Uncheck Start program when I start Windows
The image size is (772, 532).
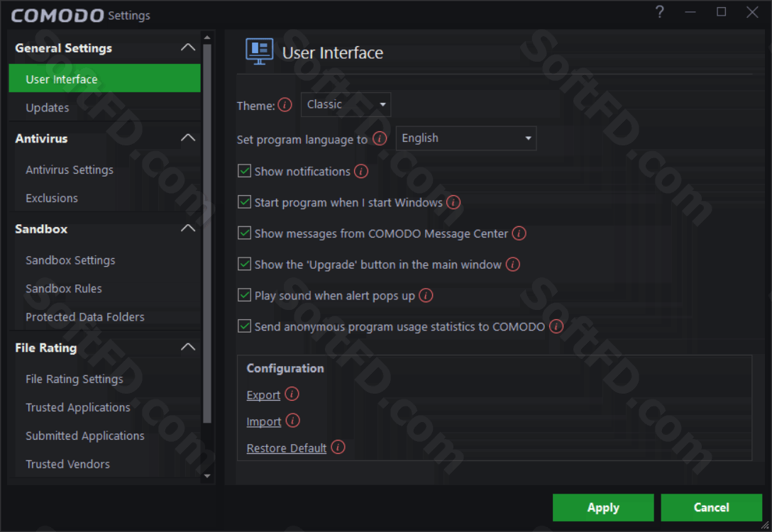244,201
